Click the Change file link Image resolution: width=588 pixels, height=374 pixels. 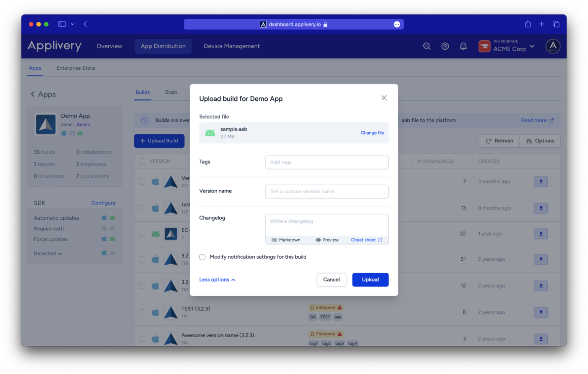click(372, 133)
